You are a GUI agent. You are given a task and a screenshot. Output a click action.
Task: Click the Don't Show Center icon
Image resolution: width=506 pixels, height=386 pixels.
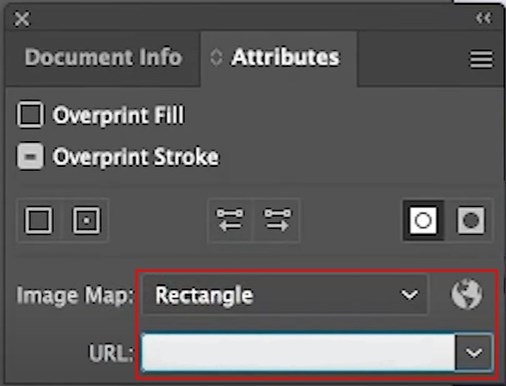pos(39,220)
